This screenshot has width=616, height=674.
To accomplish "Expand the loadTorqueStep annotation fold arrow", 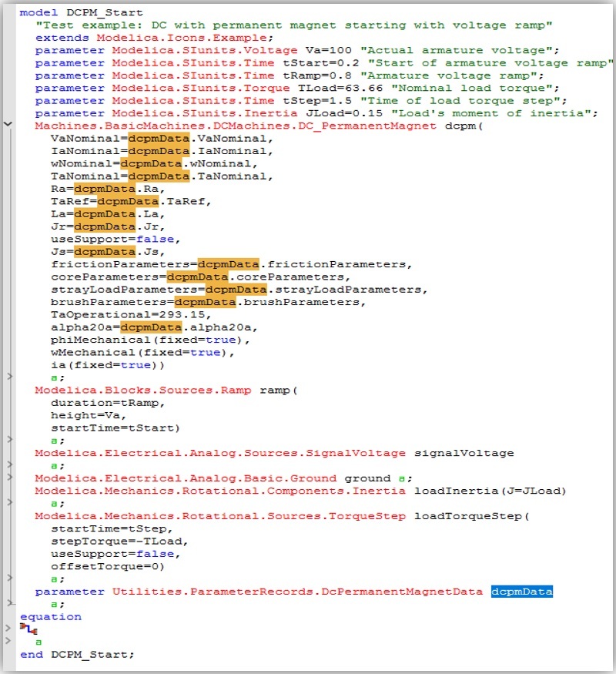I will (9, 578).
